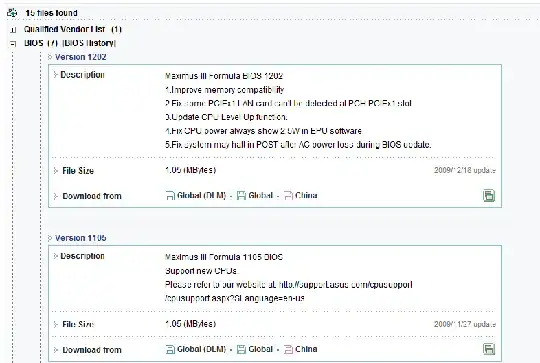
Task: Click the green save icon for Version 1105
Action: [x=489, y=349]
